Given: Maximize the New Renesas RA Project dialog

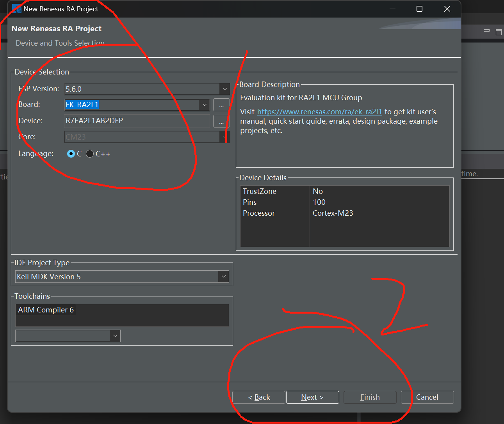Looking at the screenshot, I should click(419, 9).
